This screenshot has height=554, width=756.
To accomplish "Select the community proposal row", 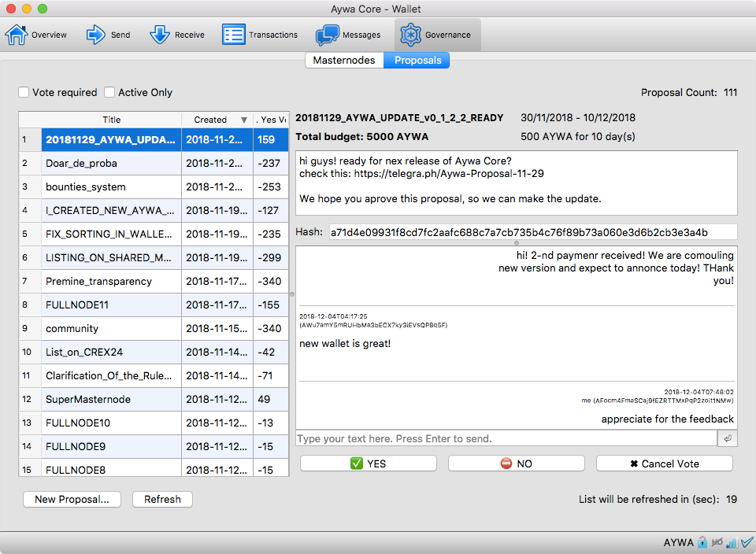I will 154,329.
